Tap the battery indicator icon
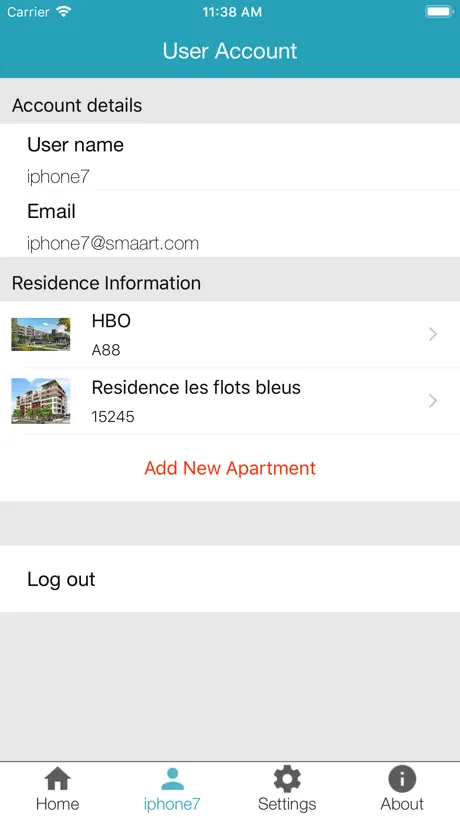 [439, 11]
